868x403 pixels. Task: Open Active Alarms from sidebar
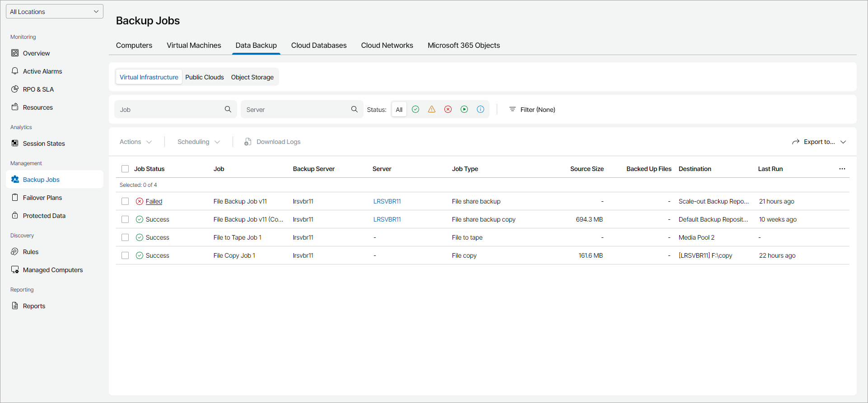pos(42,71)
